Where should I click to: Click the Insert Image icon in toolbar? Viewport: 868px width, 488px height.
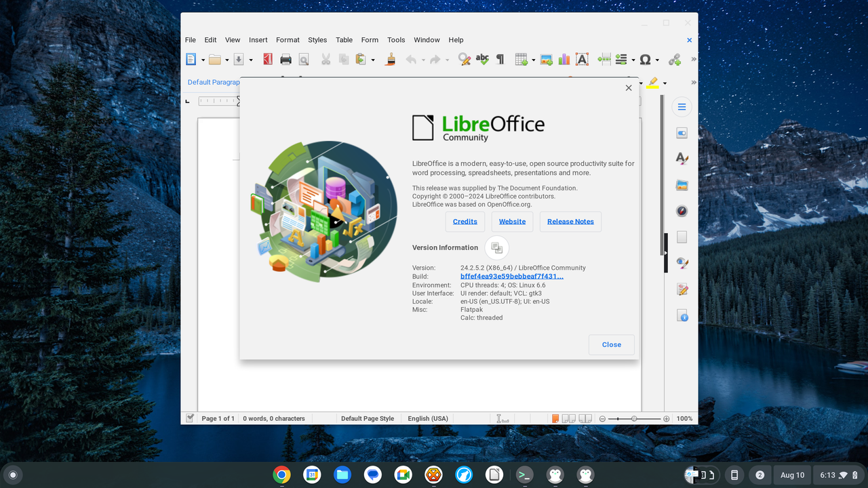[546, 60]
